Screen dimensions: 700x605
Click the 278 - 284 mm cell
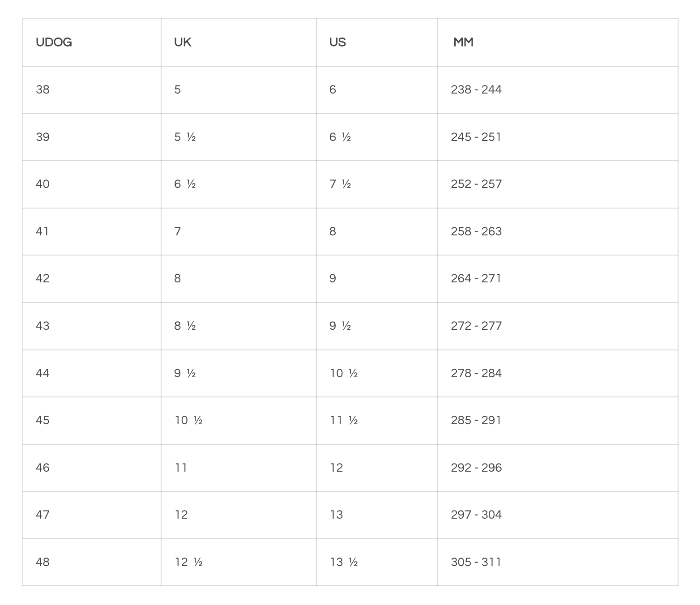click(476, 373)
